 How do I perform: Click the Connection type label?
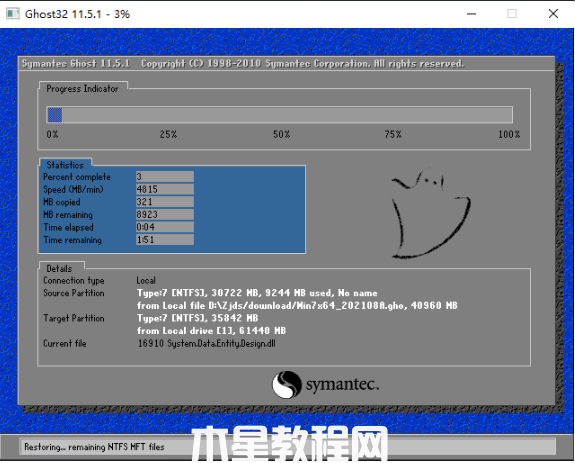click(x=74, y=281)
